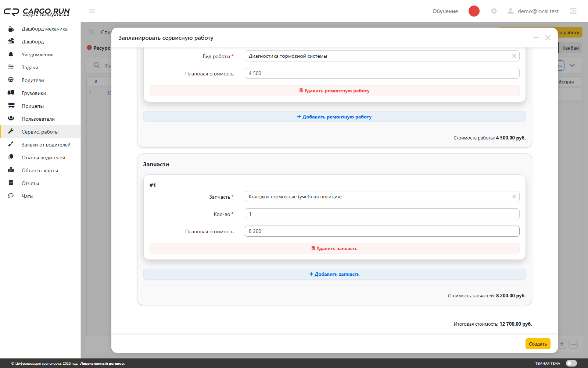Open the Лицензионный договор link
Image resolution: width=588 pixels, height=368 pixels.
click(x=103, y=364)
